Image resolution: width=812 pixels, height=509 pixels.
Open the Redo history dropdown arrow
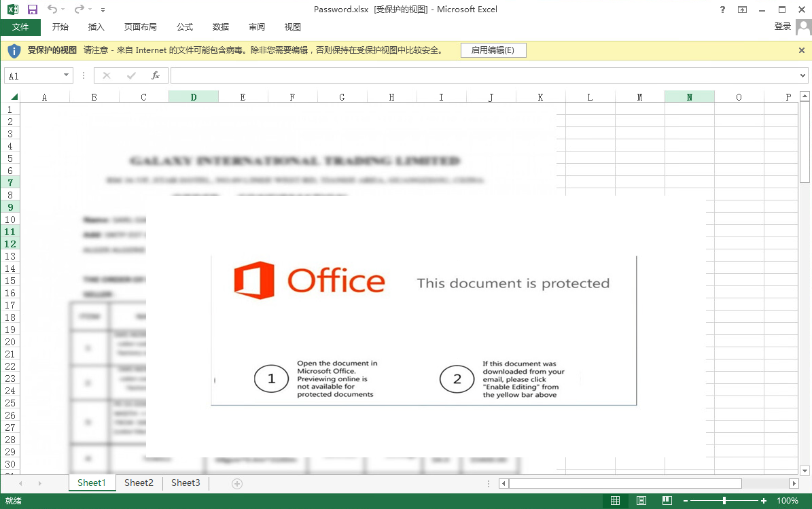coord(90,10)
